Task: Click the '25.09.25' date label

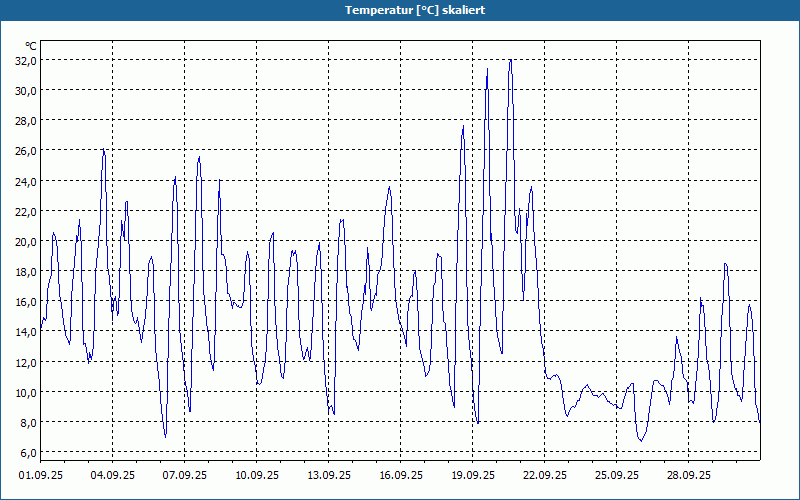Action: (x=616, y=475)
